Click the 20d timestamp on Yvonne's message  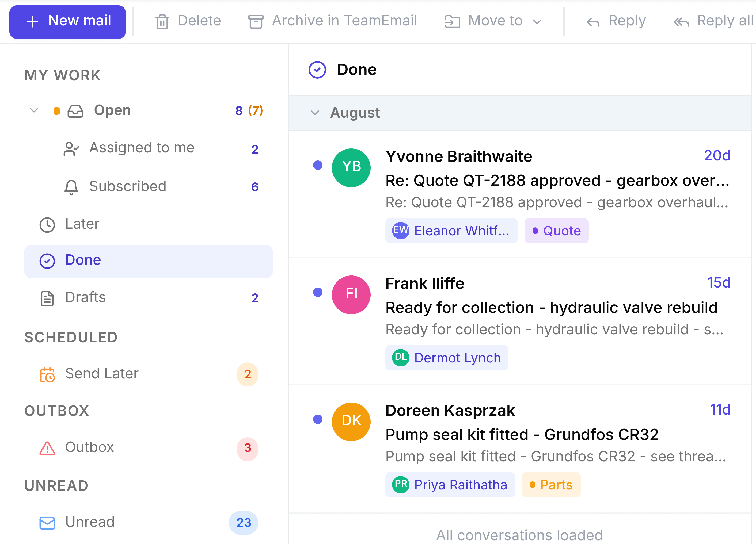(717, 156)
